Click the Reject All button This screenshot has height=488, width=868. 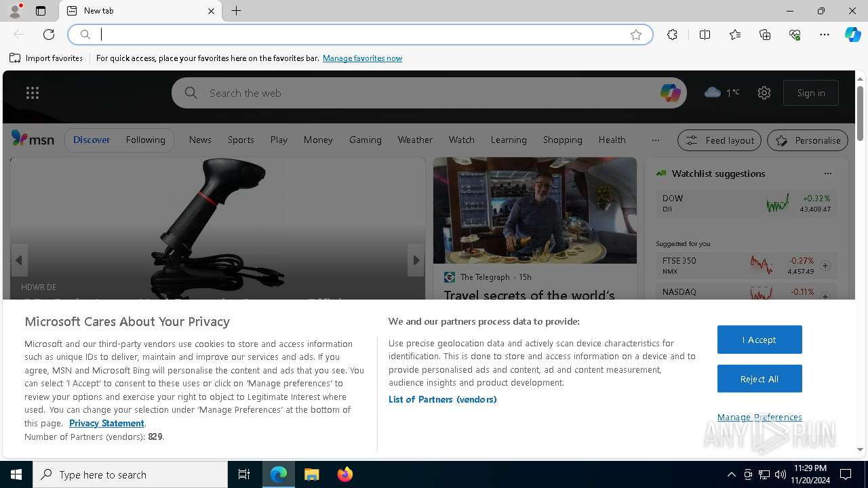(759, 379)
